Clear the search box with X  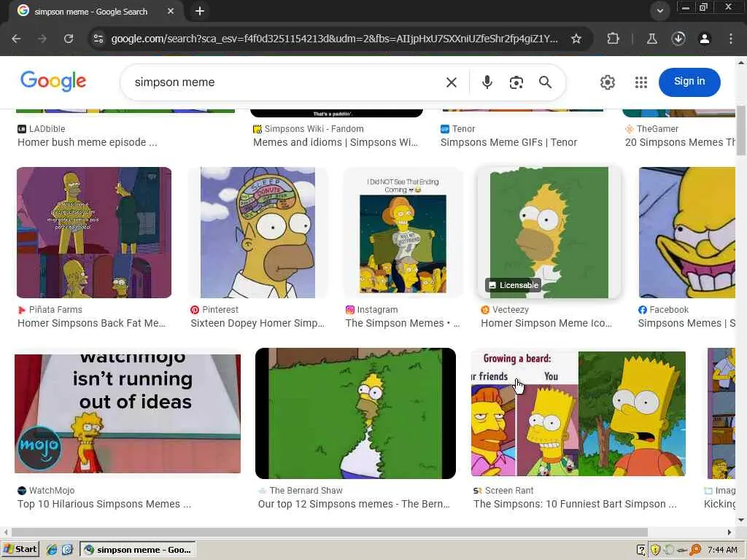coord(451,82)
